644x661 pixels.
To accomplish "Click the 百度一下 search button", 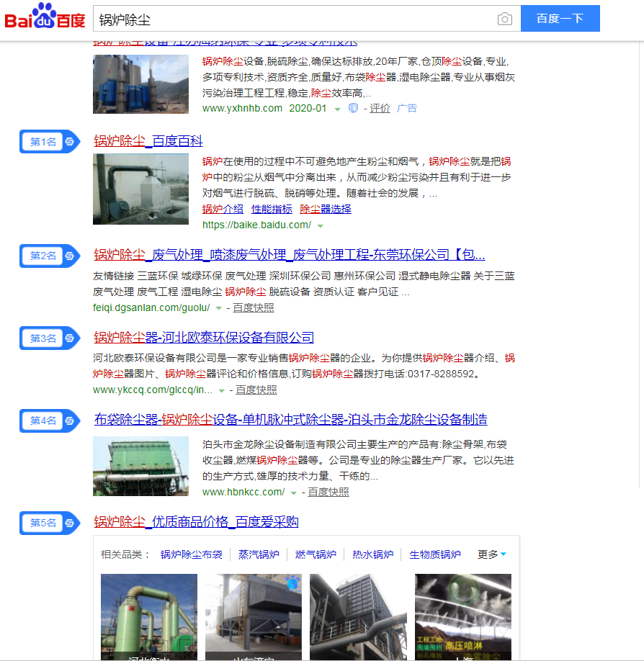I will [x=560, y=19].
